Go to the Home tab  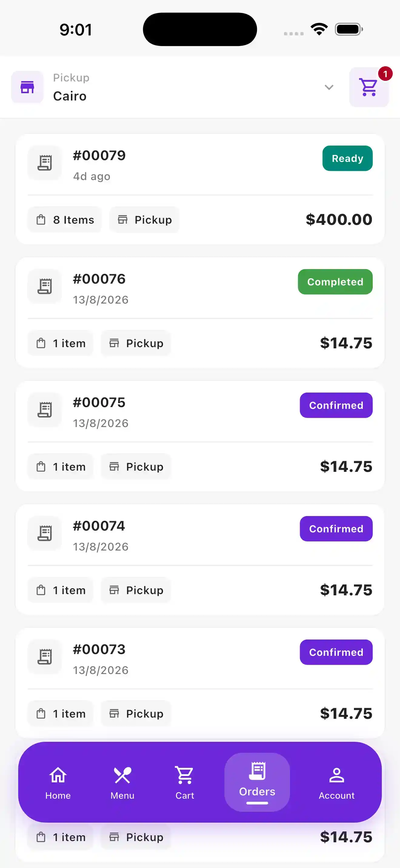pyautogui.click(x=58, y=783)
